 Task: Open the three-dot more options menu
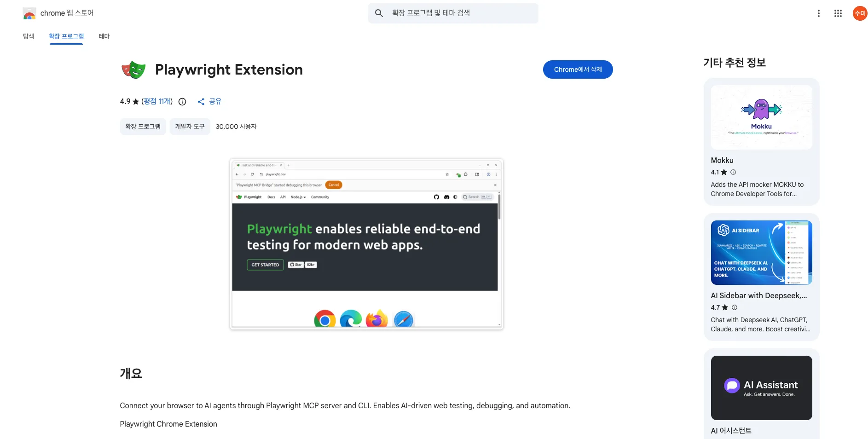pyautogui.click(x=818, y=13)
